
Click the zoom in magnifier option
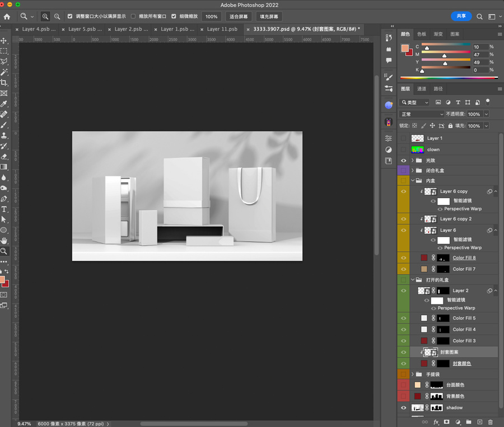(x=45, y=16)
